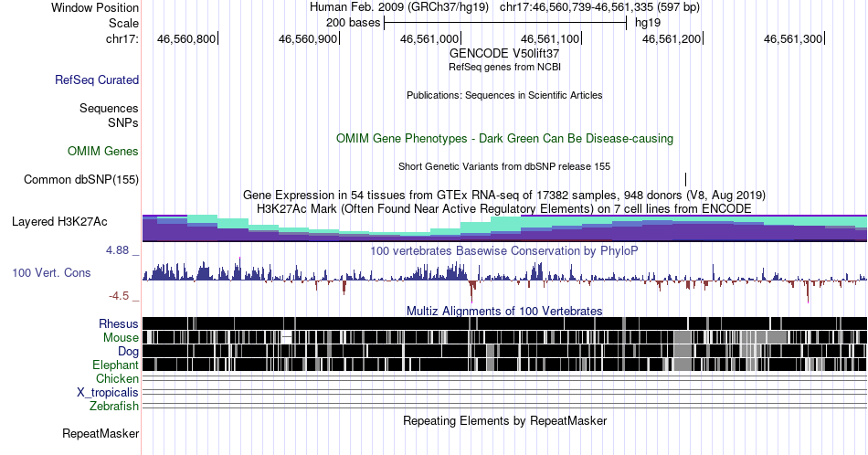Click the 46,561,000 ruler position
The height and width of the screenshot is (455, 868).
(429, 38)
